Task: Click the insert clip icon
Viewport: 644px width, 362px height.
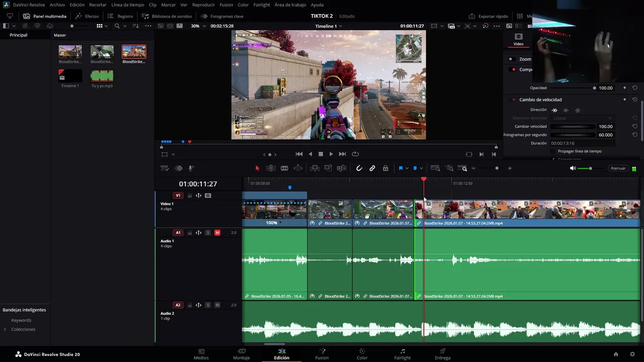Action: [315, 168]
